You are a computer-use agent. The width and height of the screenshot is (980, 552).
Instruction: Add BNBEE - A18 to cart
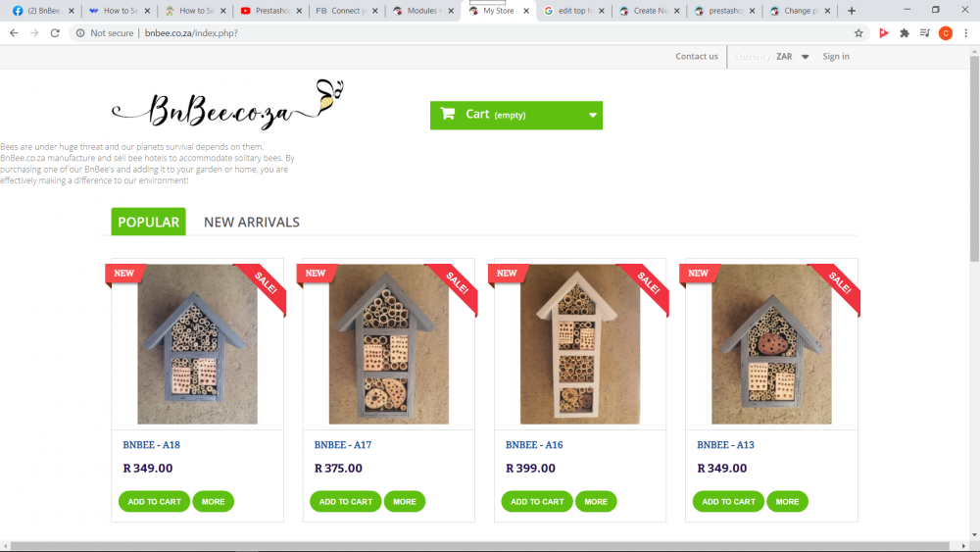coord(155,501)
